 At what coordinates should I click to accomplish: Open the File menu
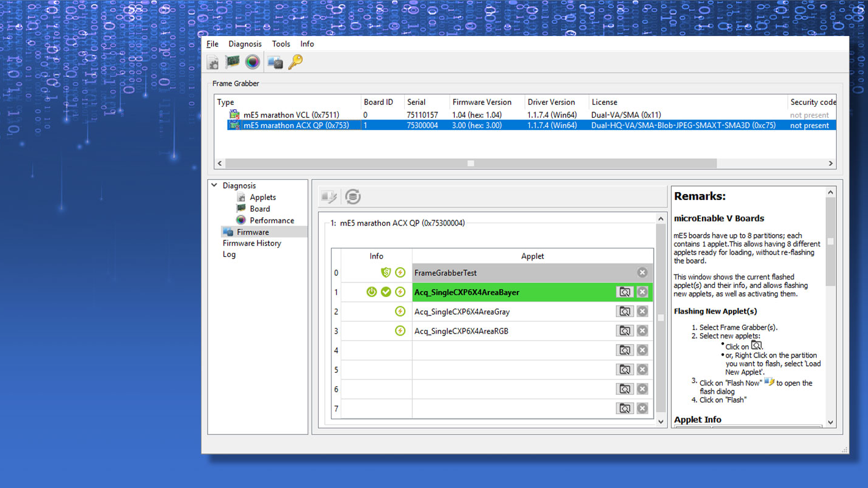tap(212, 44)
